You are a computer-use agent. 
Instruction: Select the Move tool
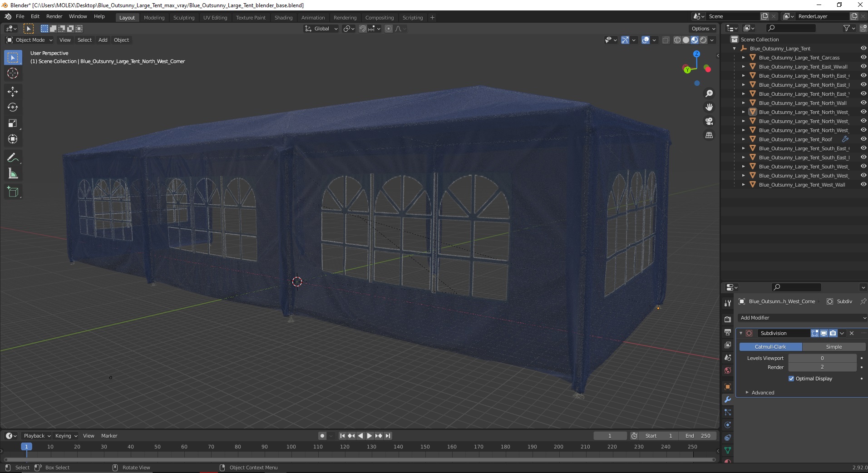13,91
